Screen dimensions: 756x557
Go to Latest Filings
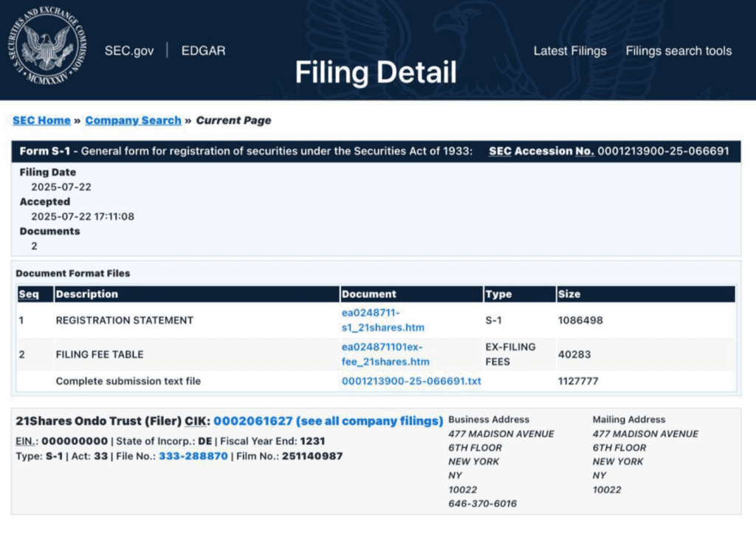tap(570, 51)
